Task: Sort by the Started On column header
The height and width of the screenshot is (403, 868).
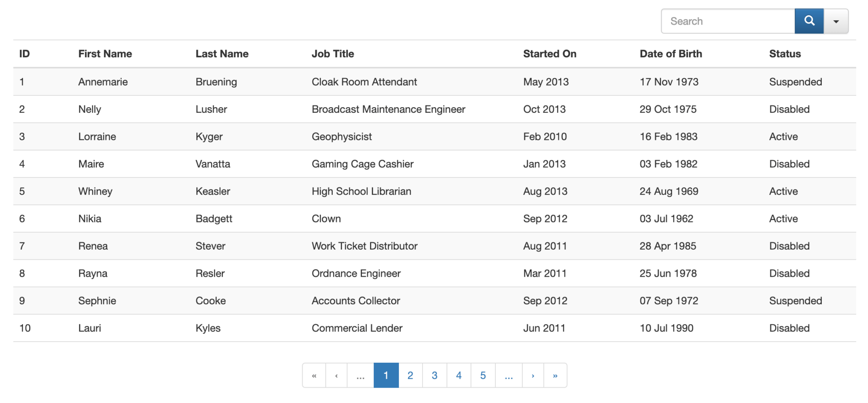Action: (549, 54)
